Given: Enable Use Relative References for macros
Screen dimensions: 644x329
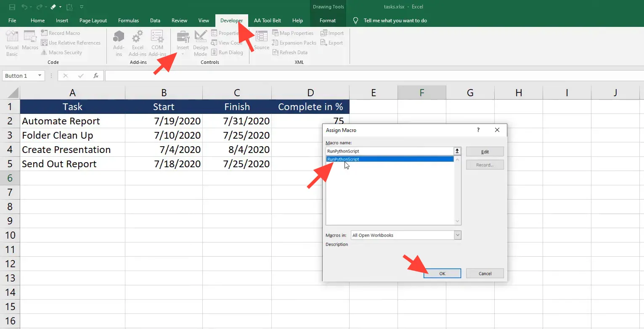Looking at the screenshot, I should pyautogui.click(x=71, y=42).
